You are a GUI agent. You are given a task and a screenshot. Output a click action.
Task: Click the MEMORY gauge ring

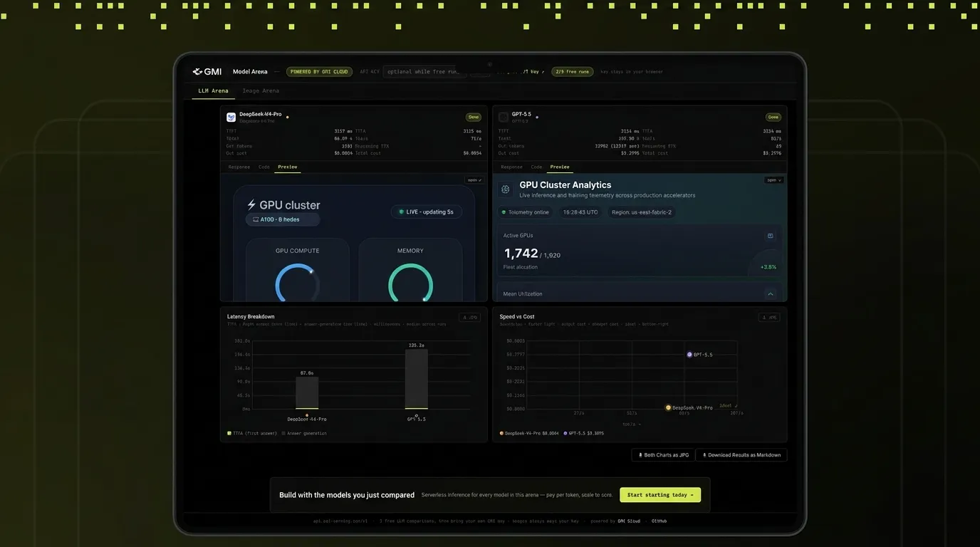click(x=410, y=283)
